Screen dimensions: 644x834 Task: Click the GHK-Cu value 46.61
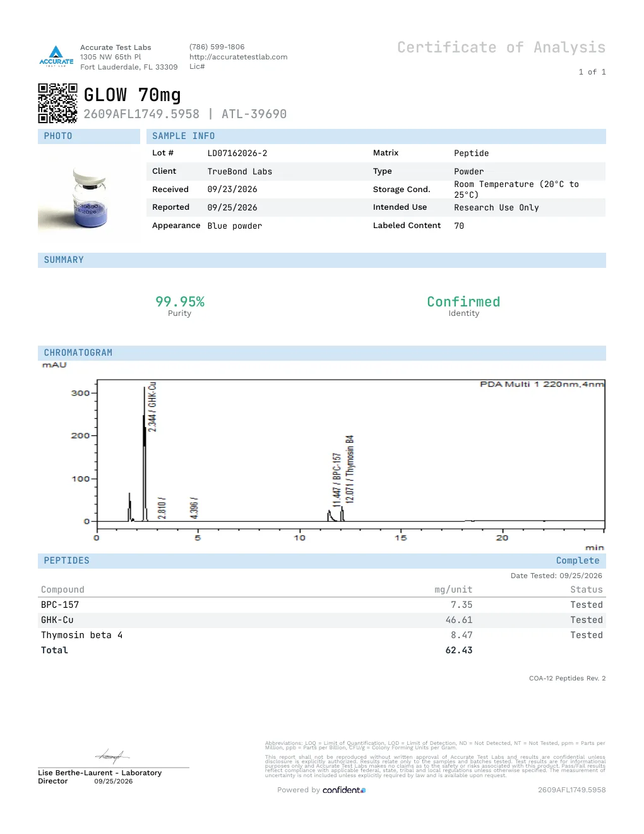(x=459, y=620)
